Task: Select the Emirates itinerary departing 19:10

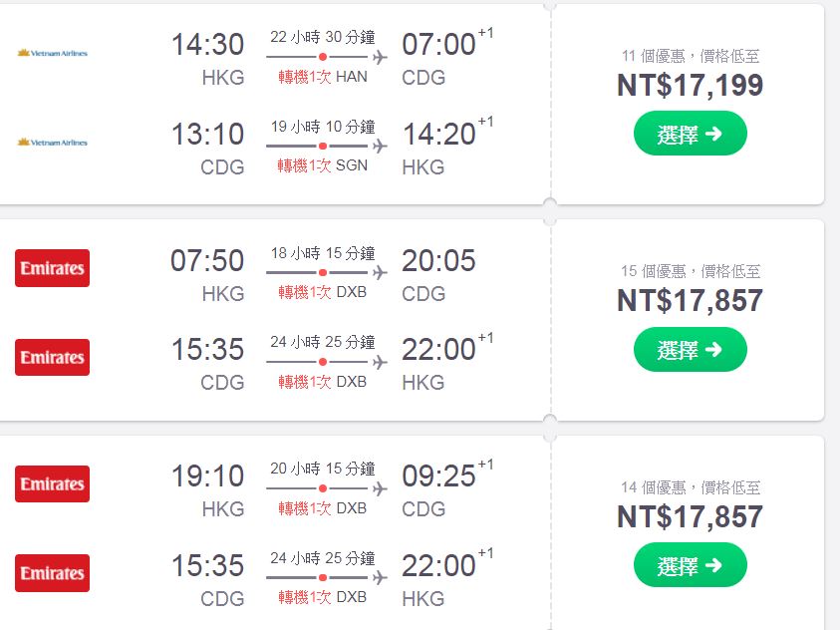Action: click(x=690, y=564)
